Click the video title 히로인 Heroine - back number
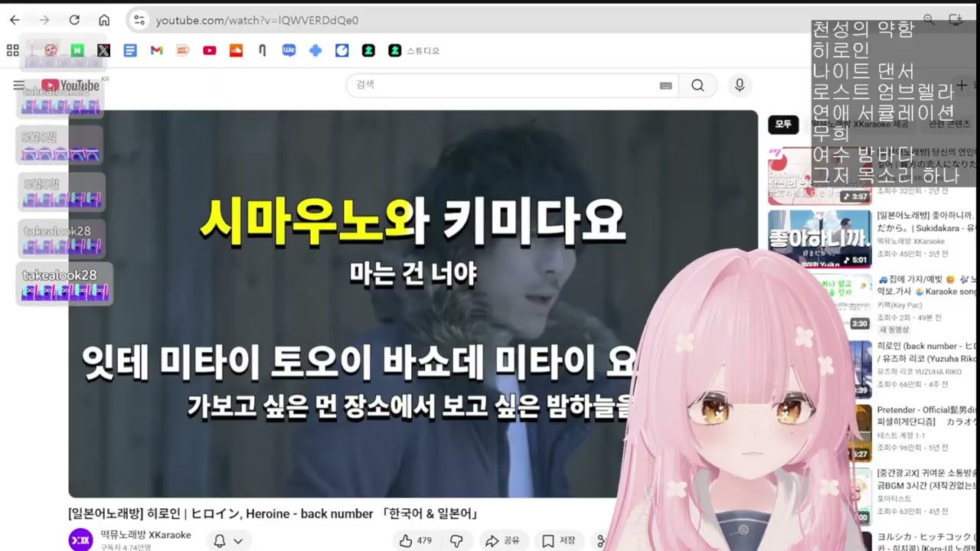980x551 pixels. click(x=273, y=513)
